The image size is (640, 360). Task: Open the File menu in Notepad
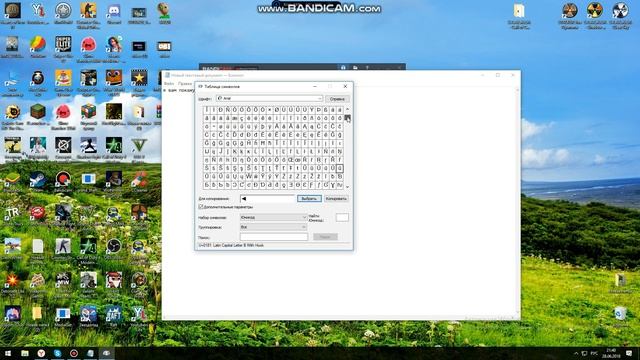click(169, 84)
